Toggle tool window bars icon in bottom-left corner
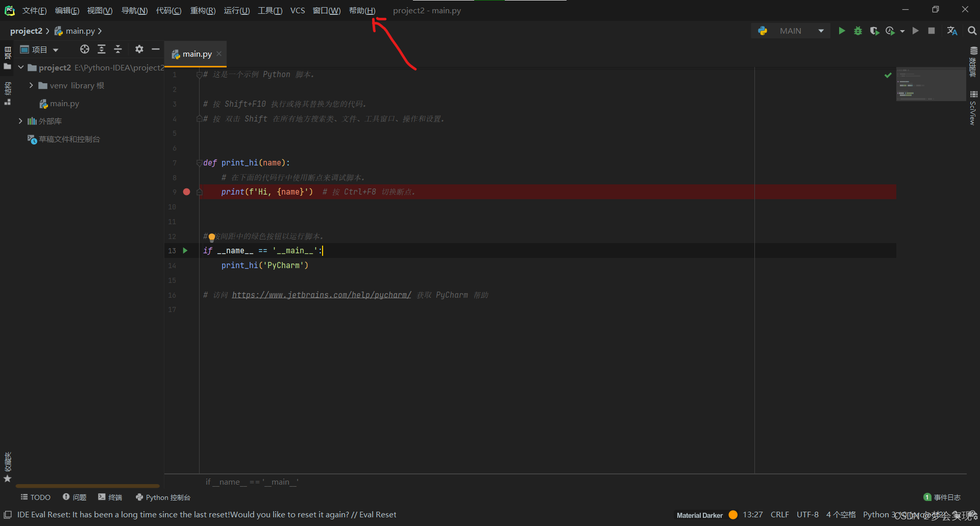 click(x=8, y=515)
